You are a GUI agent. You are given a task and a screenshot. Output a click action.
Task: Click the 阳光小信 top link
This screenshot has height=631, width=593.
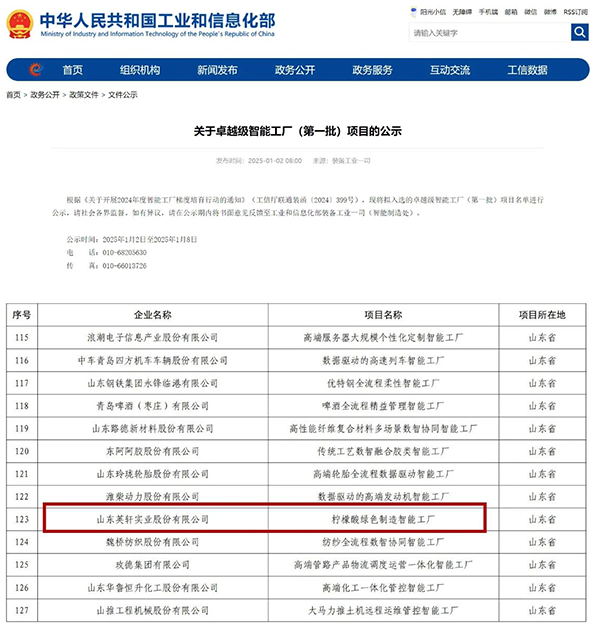click(x=433, y=12)
